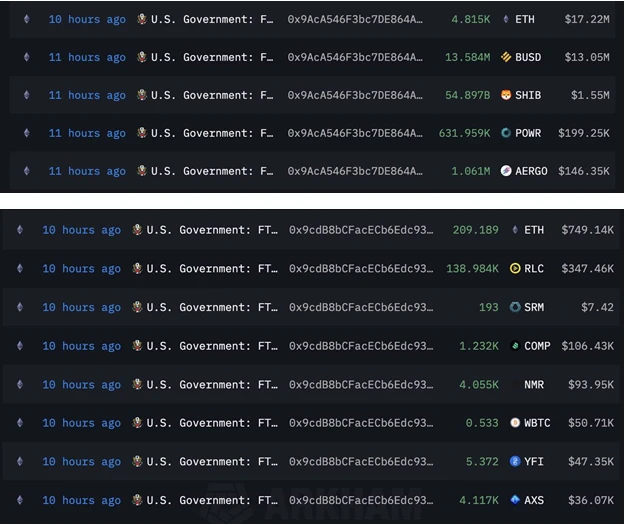
Task: Open address 0x9cdB8bCFacECb6Edc93… in the COMP row
Action: (361, 346)
